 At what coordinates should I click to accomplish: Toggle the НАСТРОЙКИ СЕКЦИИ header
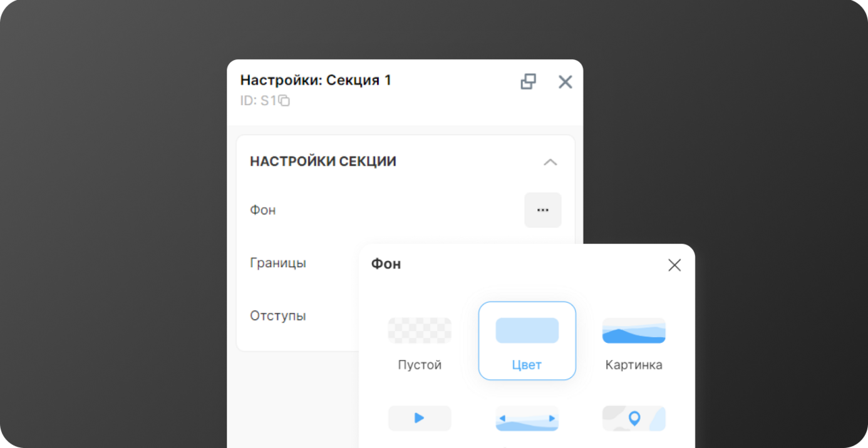(323, 161)
